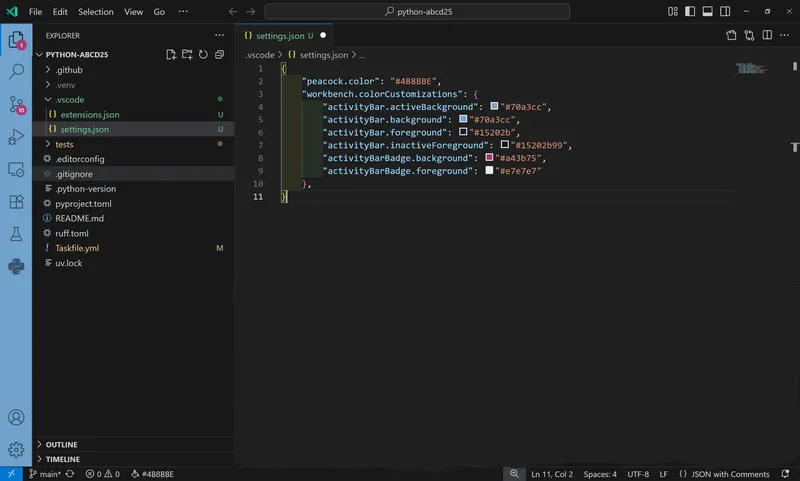800x481 pixels.
Task: Click the .vscode breadcrumb segment
Action: tap(260, 55)
